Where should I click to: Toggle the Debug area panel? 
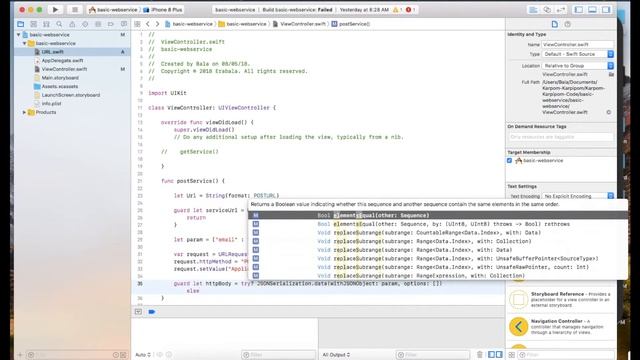pyautogui.click(x=592, y=9)
